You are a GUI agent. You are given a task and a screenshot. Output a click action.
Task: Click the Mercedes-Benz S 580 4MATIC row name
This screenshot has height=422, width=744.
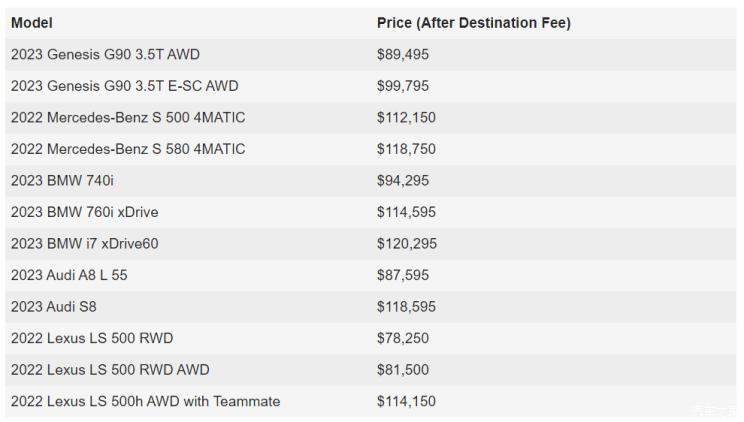(128, 149)
